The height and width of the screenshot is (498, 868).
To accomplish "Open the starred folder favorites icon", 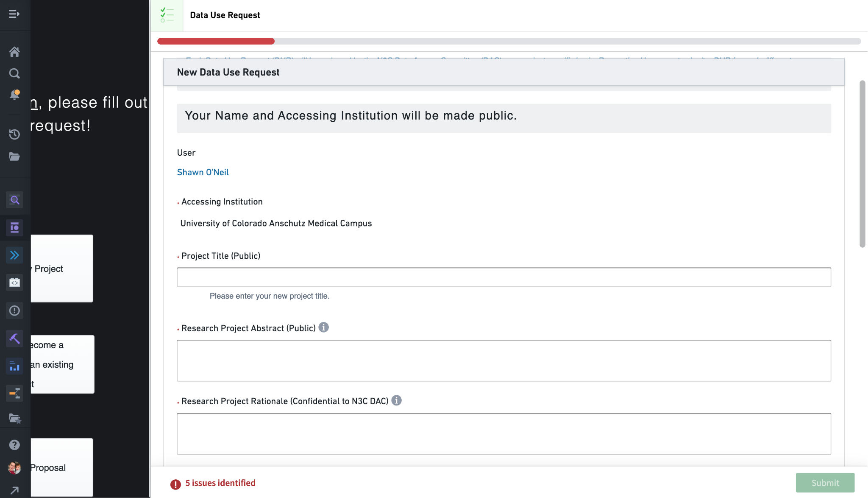I will (15, 418).
